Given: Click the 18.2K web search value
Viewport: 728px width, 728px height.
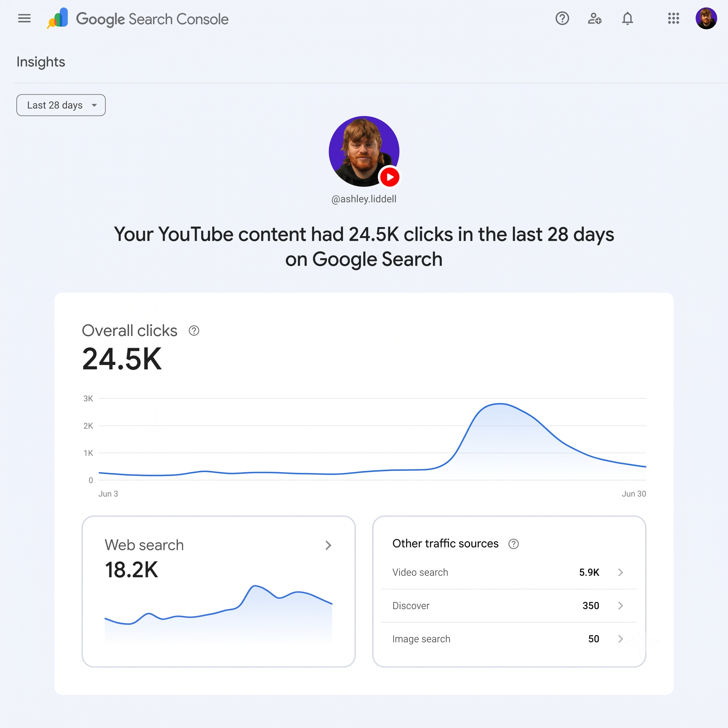Looking at the screenshot, I should click(132, 569).
